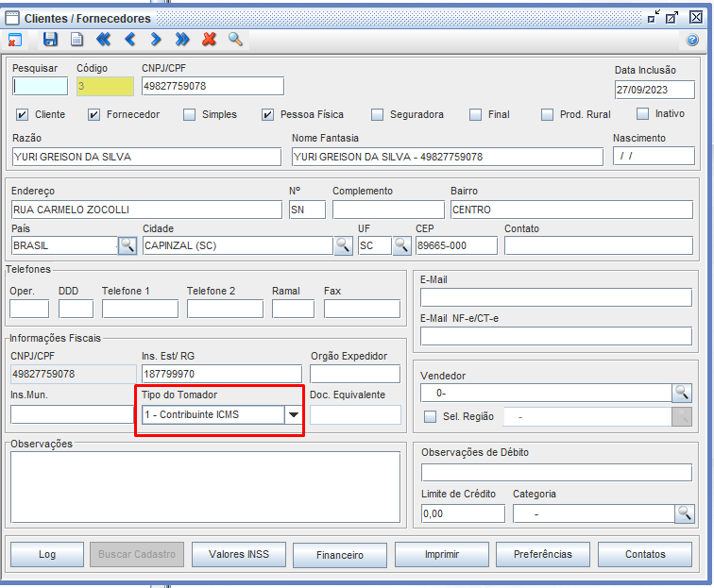714x588 pixels.
Task: Click the close-form icon in the toolbar
Action: coord(14,40)
